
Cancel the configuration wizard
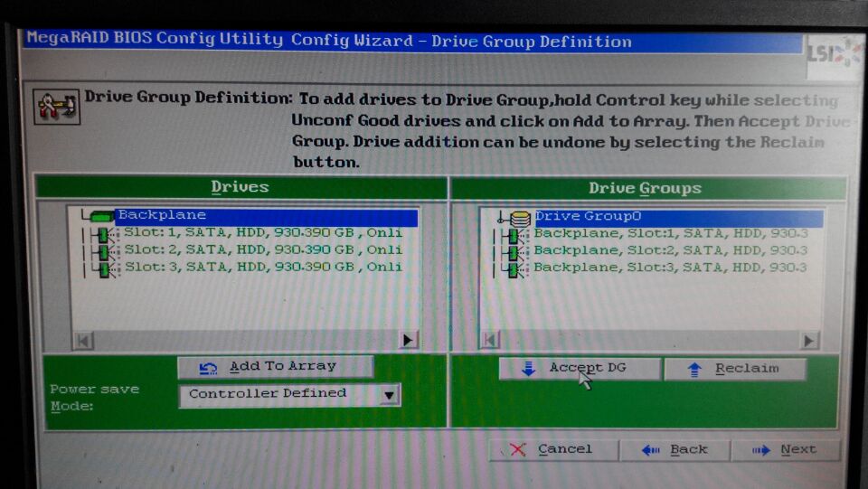click(552, 449)
